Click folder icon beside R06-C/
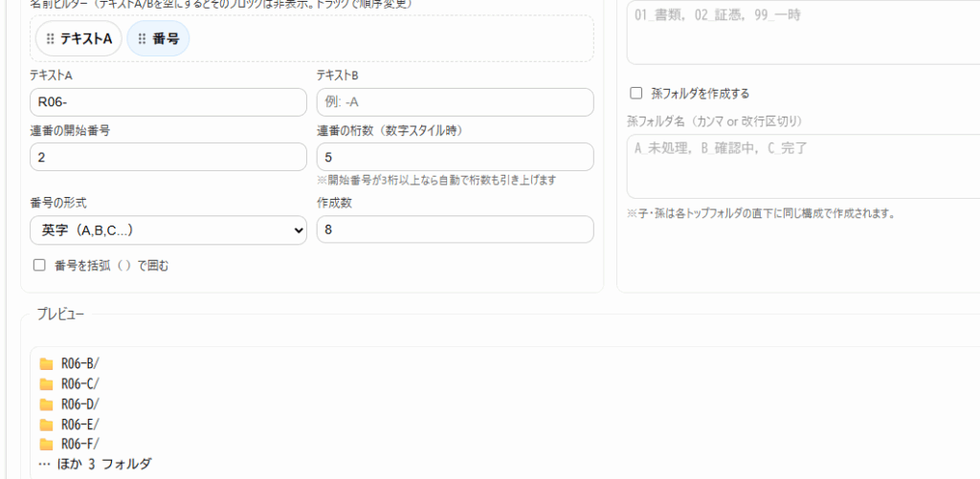The width and height of the screenshot is (980, 479). tap(46, 384)
